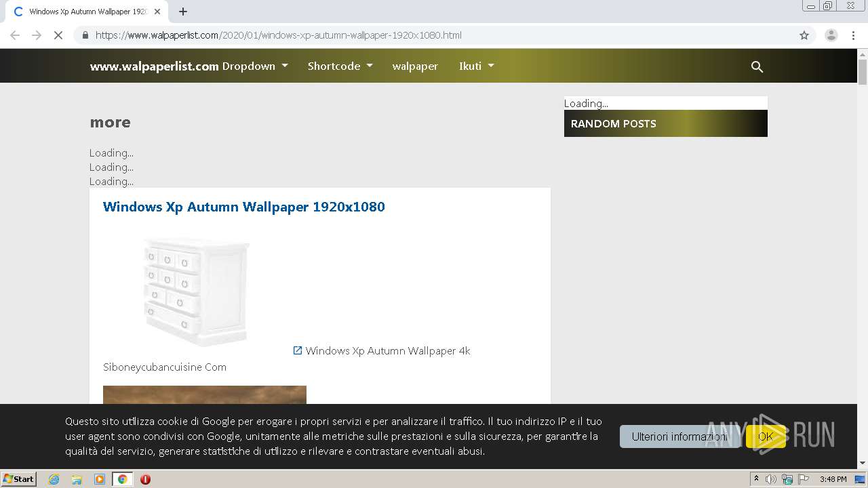
Task: Click the Action Center flag icon
Action: pyautogui.click(x=803, y=479)
